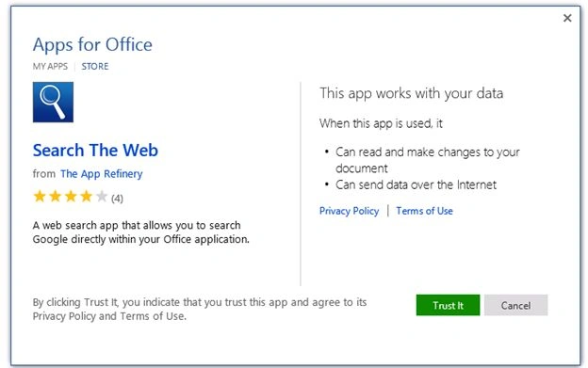Click the Search The Web magnifier icon
The width and height of the screenshot is (588, 368).
coord(53,103)
